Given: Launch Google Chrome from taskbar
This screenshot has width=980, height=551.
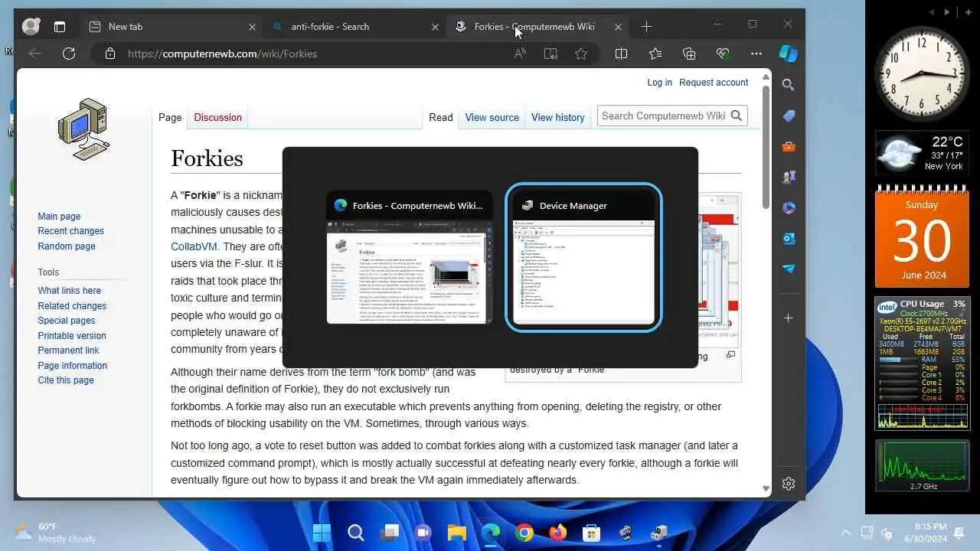Looking at the screenshot, I should click(x=524, y=533).
